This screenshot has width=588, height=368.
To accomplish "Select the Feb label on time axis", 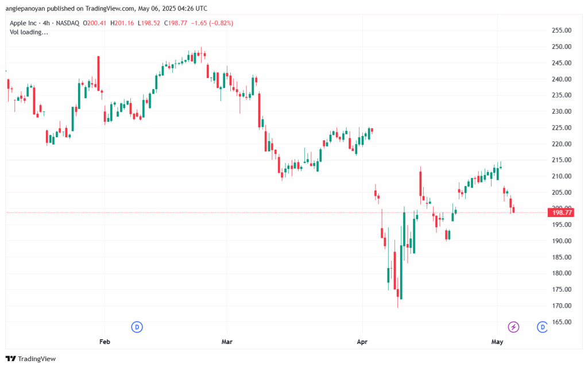I will point(105,342).
